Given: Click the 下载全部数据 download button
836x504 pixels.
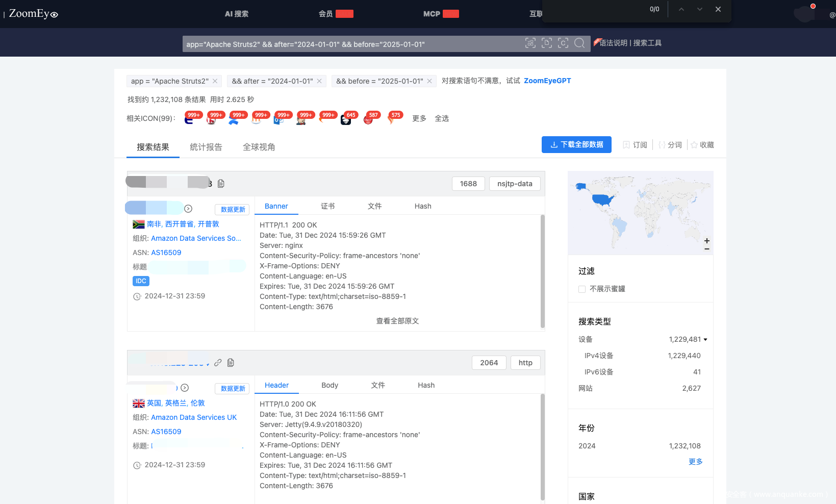Looking at the screenshot, I should (576, 145).
